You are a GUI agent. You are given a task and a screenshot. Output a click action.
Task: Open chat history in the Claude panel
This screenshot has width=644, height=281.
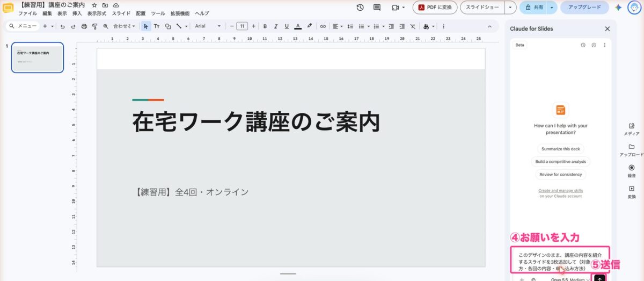pyautogui.click(x=583, y=45)
